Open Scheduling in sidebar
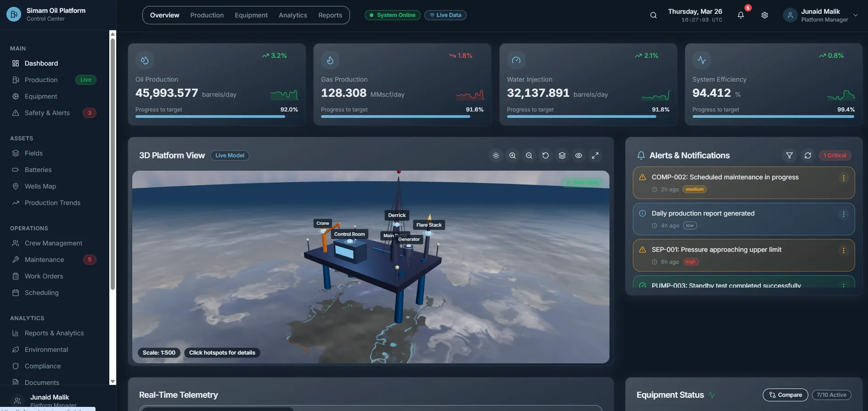868x411 pixels. click(55, 293)
